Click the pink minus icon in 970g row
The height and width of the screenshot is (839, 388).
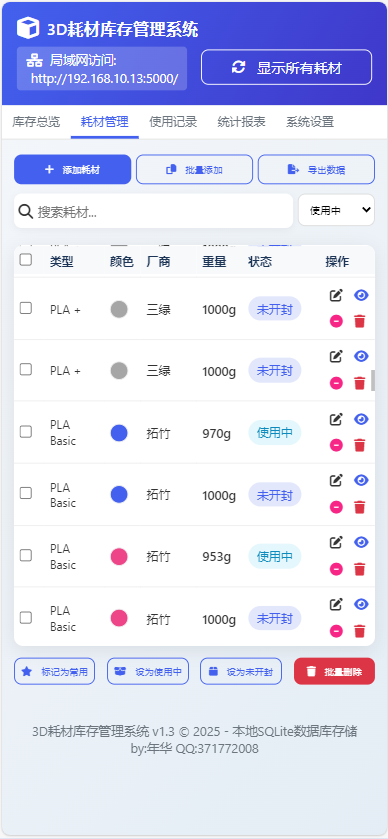pyautogui.click(x=336, y=445)
